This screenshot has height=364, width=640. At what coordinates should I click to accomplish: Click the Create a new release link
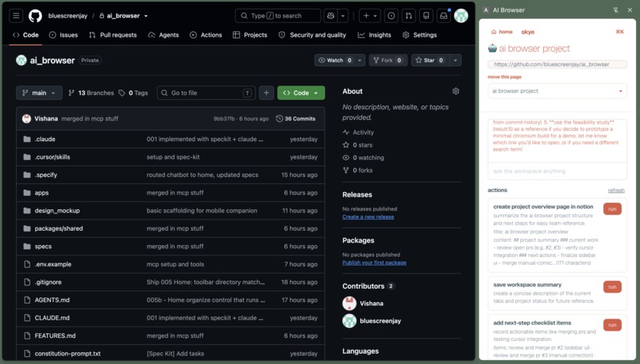click(368, 216)
